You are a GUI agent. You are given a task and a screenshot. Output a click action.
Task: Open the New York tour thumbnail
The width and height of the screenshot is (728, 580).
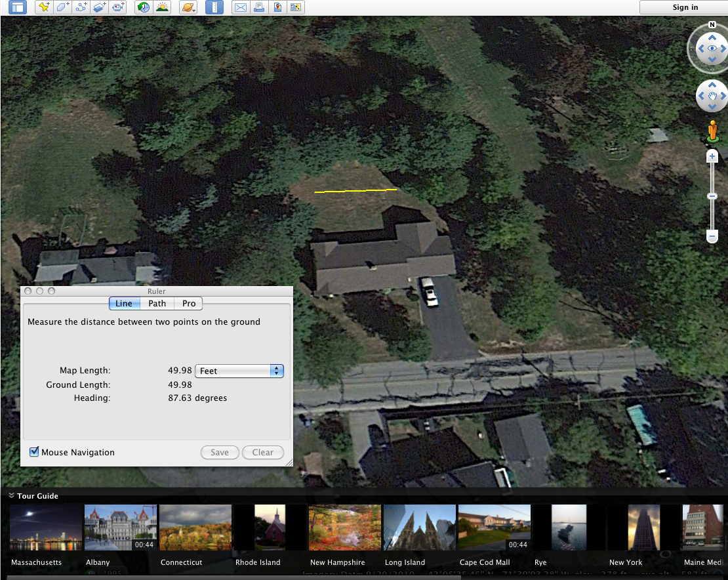[644, 528]
